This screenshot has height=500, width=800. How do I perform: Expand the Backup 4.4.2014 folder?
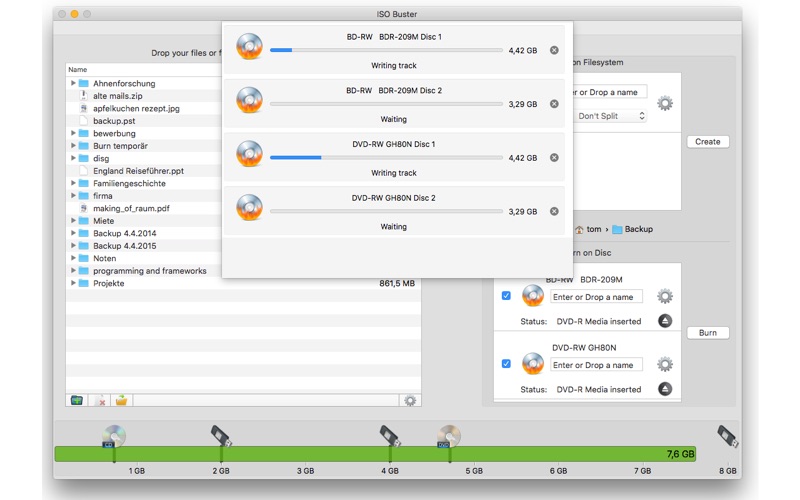(73, 233)
